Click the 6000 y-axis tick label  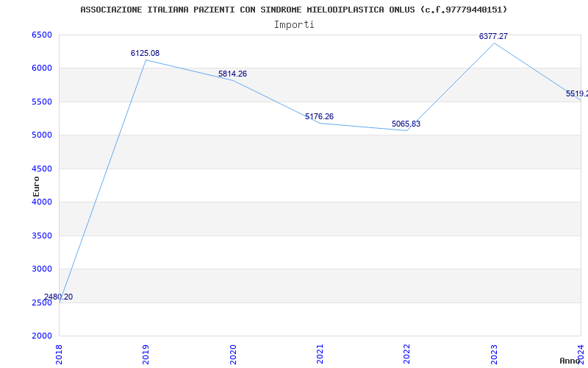42,68
